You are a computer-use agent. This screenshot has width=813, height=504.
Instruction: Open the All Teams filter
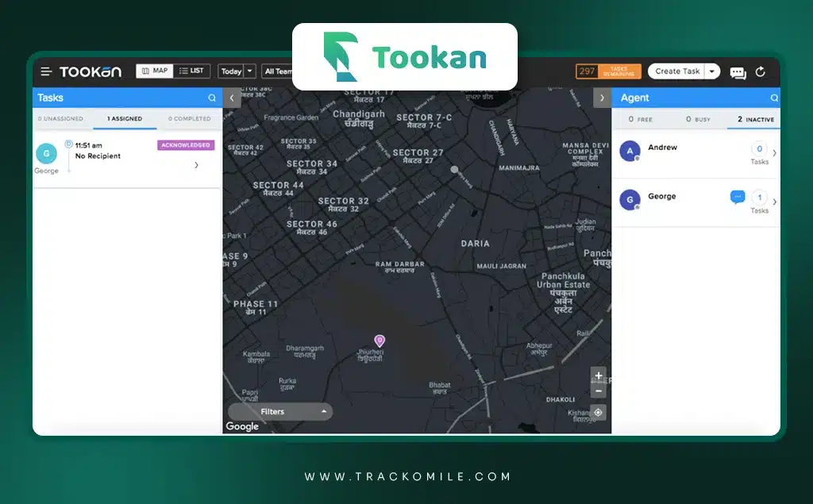pos(277,71)
